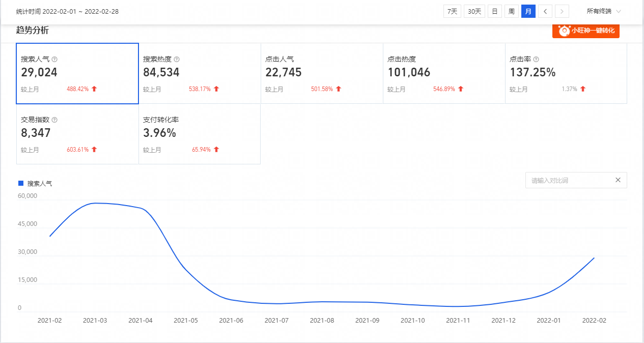Click help icon beside 点击率
This screenshot has width=644, height=343.
coord(536,60)
